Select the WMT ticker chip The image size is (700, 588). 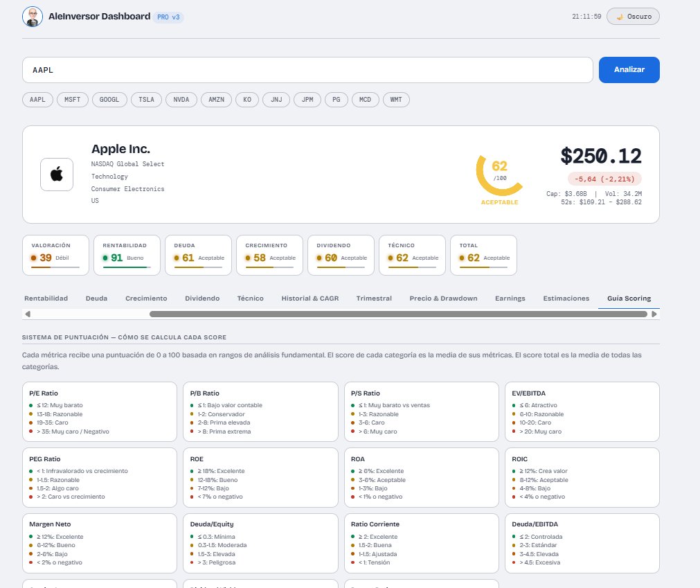(x=396, y=100)
